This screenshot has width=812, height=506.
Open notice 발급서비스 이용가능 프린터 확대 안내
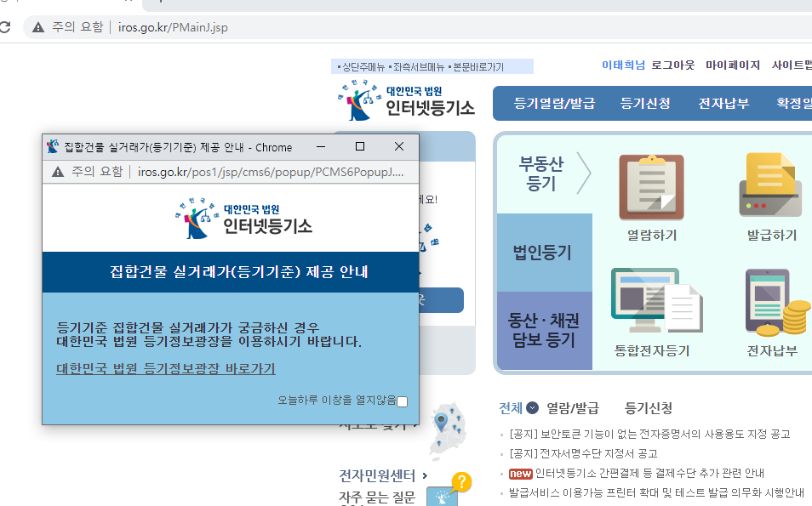[656, 493]
